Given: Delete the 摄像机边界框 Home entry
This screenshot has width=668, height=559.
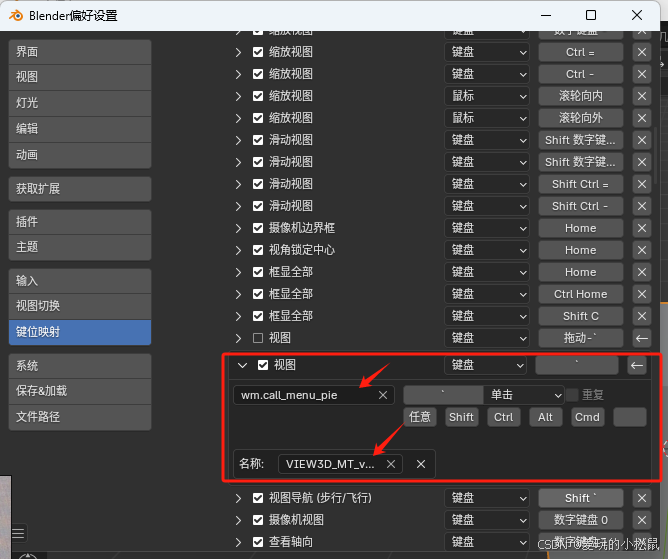Looking at the screenshot, I should point(642,228).
